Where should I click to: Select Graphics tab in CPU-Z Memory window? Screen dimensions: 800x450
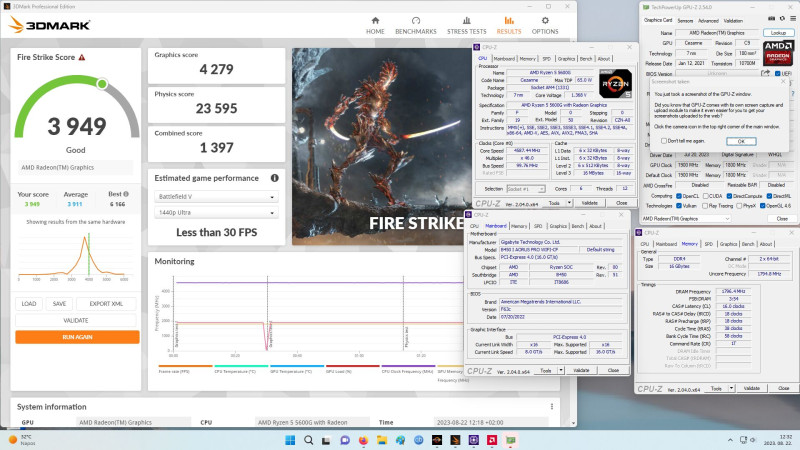tap(728, 244)
